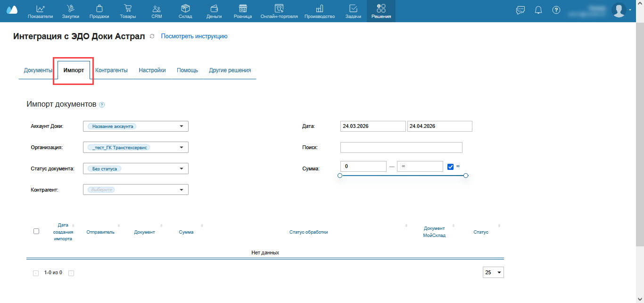The width and height of the screenshot is (644, 303).
Task: Toggle the select-all checkbox in table header
Action: click(x=36, y=231)
